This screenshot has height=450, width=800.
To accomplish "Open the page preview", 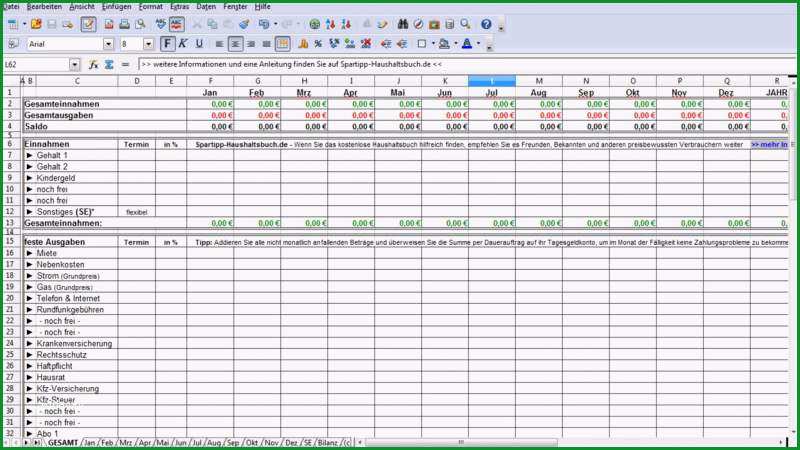I will (140, 24).
